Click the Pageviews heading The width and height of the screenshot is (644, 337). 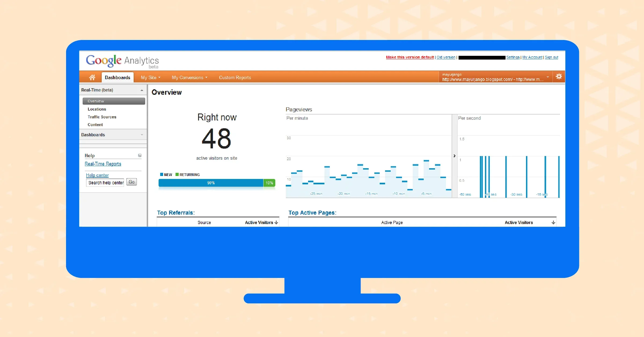pyautogui.click(x=299, y=109)
